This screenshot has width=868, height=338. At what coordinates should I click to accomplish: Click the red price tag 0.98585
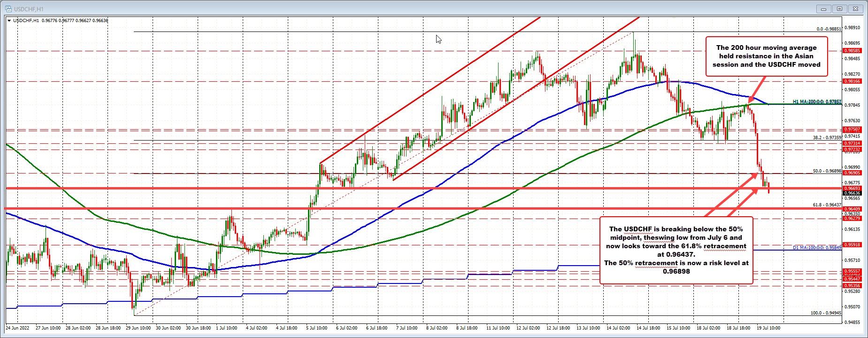tap(853, 50)
